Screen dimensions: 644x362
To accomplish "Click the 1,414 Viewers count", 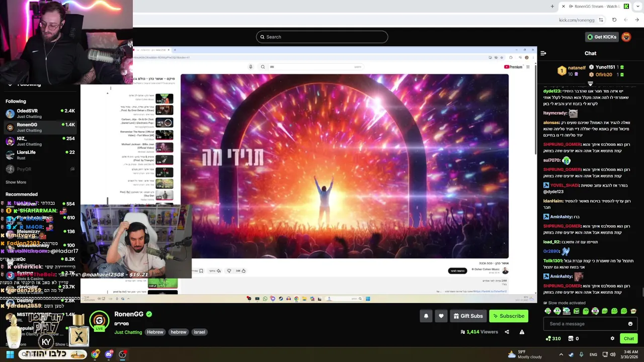I will (x=479, y=332).
